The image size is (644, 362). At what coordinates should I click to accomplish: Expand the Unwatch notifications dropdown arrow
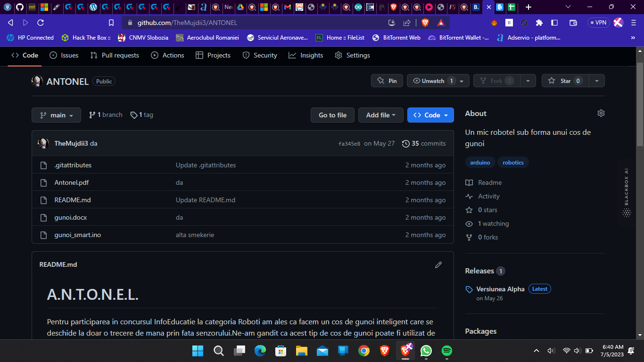click(462, 81)
